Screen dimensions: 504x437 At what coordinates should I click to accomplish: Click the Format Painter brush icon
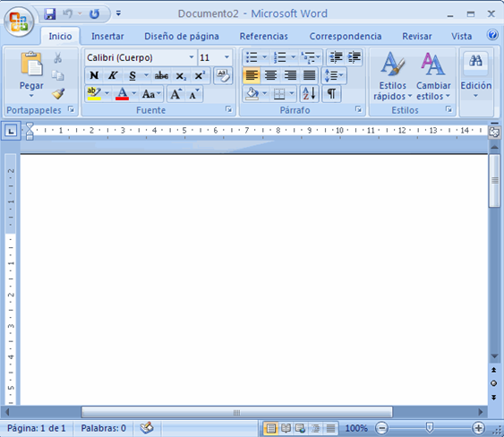click(x=58, y=94)
